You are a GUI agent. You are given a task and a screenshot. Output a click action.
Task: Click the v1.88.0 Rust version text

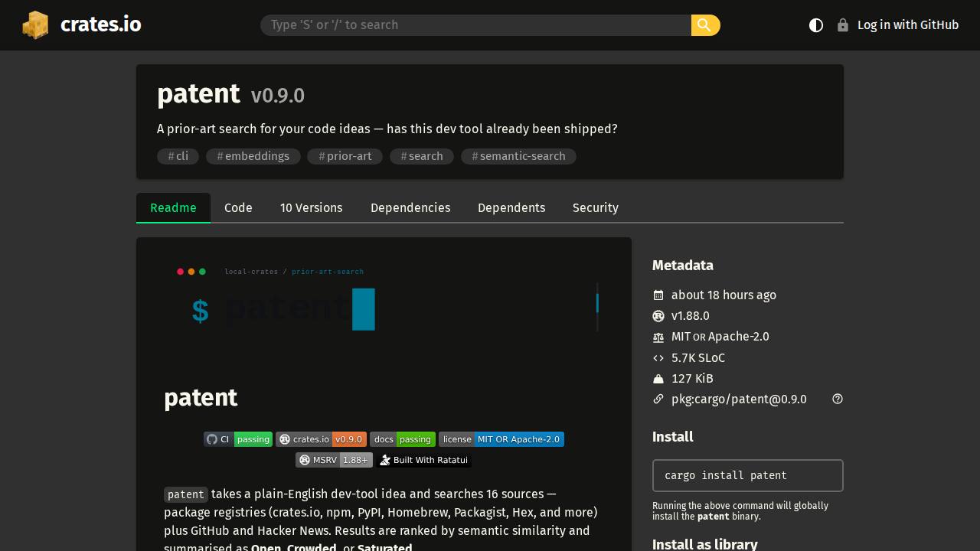click(691, 316)
